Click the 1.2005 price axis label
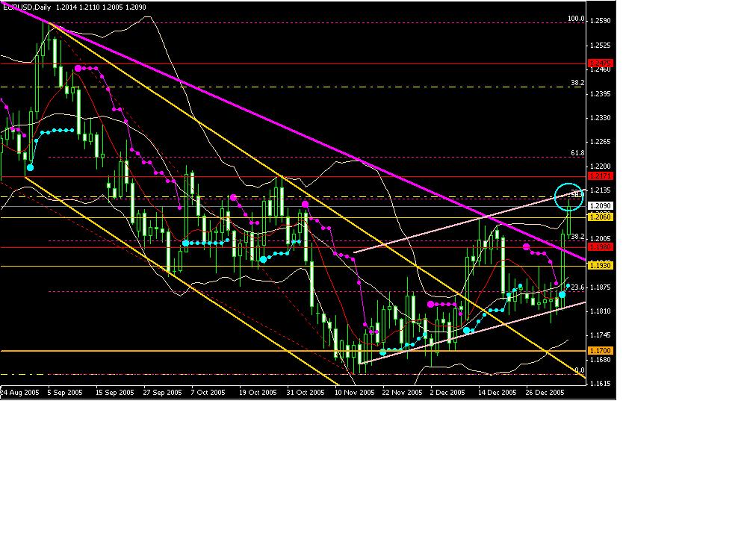The image size is (747, 560). click(601, 239)
